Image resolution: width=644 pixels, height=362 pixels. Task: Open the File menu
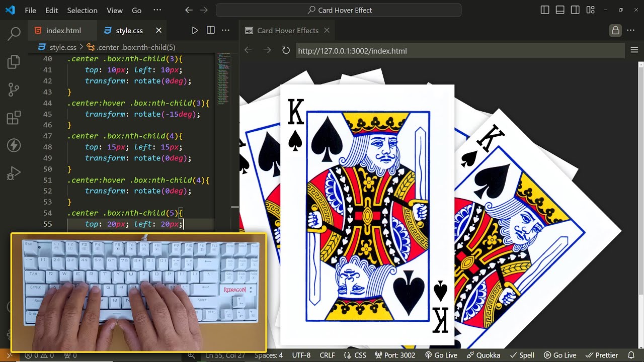coord(30,10)
